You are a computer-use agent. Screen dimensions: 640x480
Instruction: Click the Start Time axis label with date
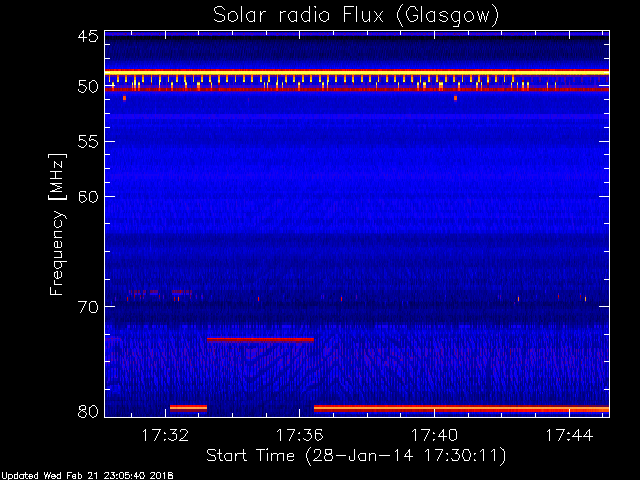pos(356,456)
